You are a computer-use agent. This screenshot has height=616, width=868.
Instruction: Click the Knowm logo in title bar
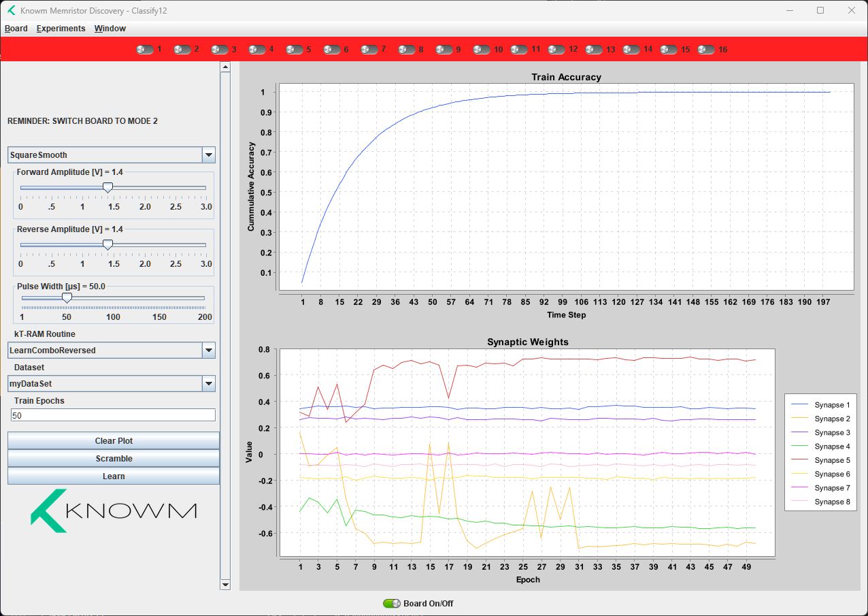click(x=11, y=10)
